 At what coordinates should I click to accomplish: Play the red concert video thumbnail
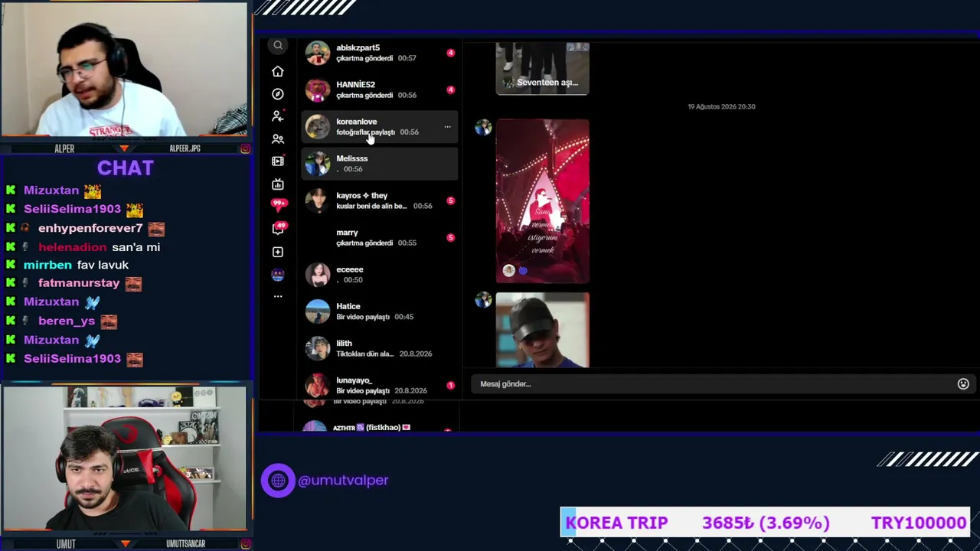(x=543, y=201)
